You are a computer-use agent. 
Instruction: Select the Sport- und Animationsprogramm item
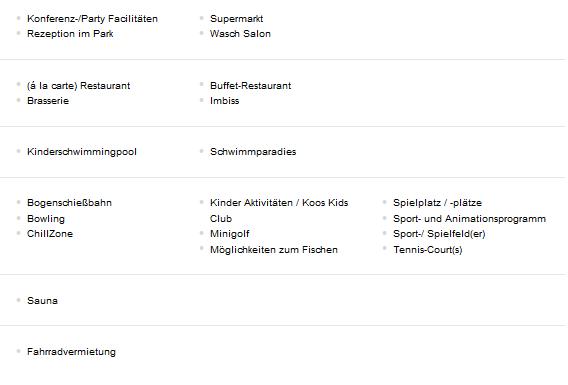pos(469,219)
